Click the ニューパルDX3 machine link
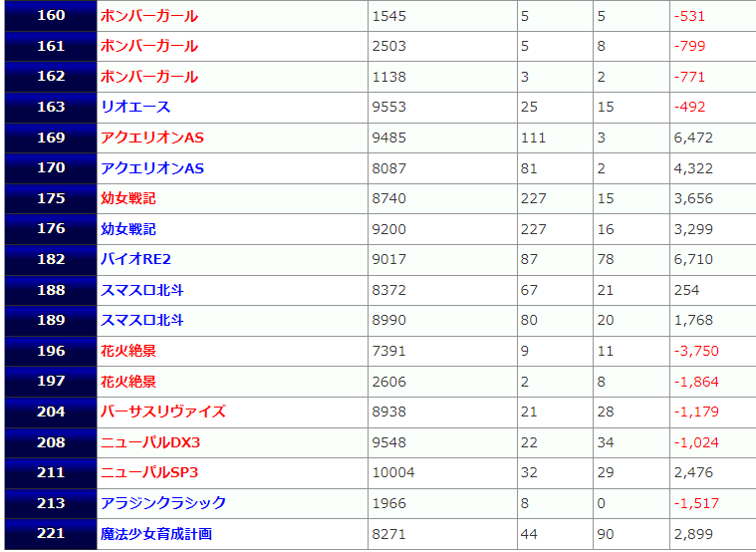 point(150,442)
